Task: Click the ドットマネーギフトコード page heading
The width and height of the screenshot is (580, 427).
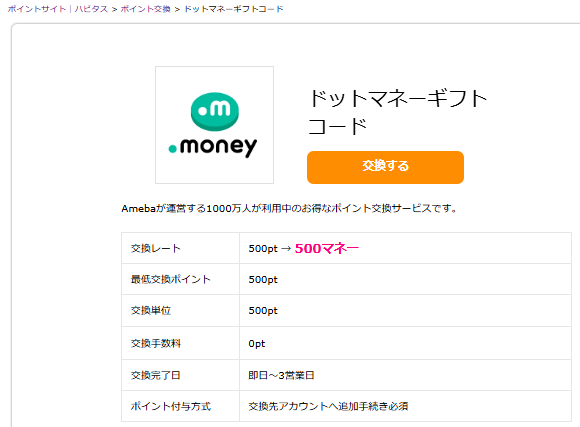Action: coord(398,112)
